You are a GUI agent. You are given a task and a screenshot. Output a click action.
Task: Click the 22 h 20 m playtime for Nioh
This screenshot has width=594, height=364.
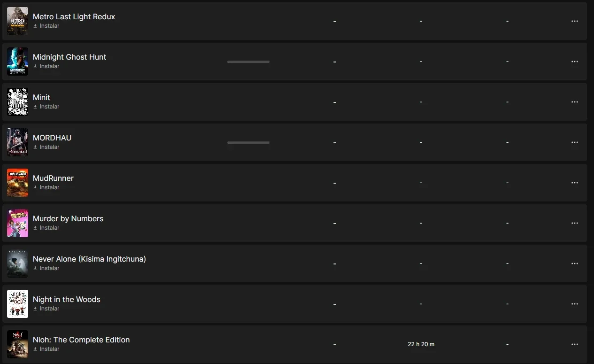[421, 344]
